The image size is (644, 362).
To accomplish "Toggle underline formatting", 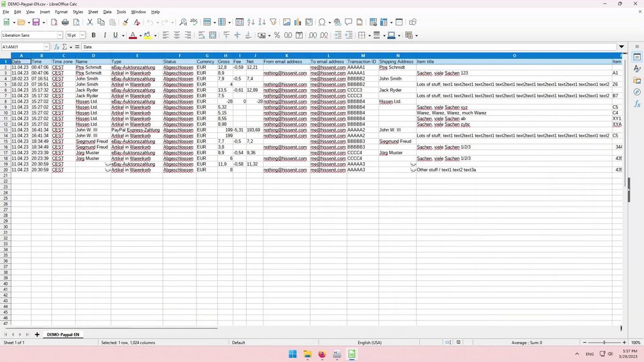I will tap(115, 36).
